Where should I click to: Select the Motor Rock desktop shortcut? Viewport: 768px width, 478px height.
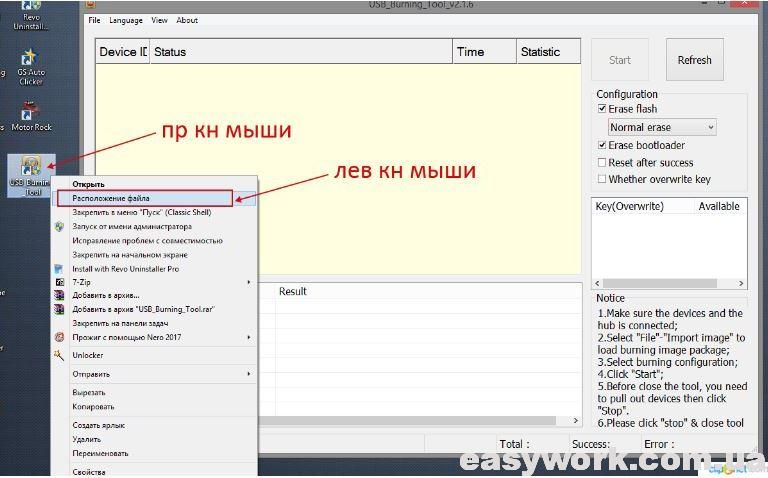(x=30, y=114)
